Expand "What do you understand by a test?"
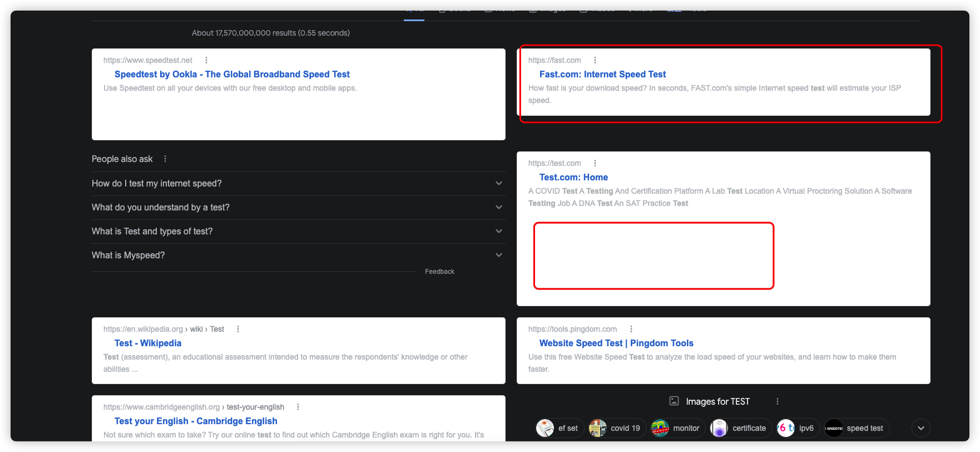980x452 pixels. (x=298, y=208)
